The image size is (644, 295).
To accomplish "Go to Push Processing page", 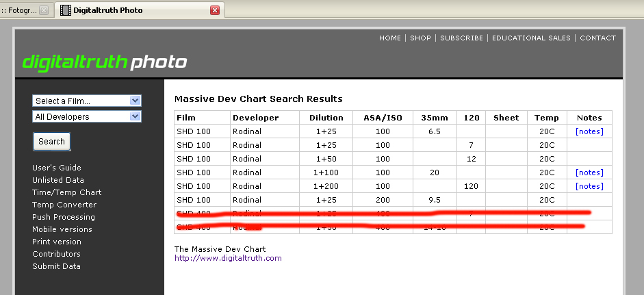I will point(64,217).
